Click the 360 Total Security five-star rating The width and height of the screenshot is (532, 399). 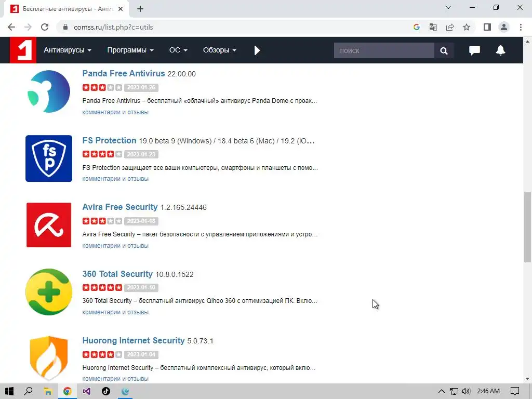pyautogui.click(x=102, y=288)
